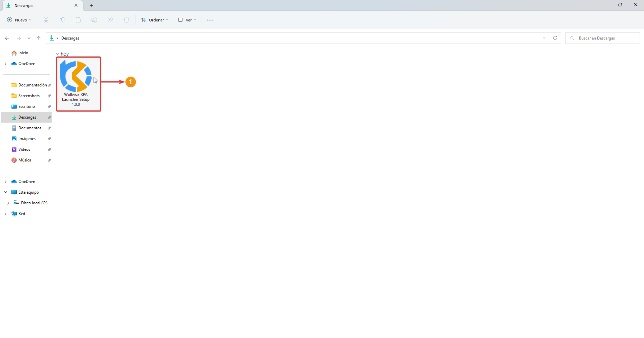
Task: Expand the address bar history dropdown
Action: coord(544,38)
